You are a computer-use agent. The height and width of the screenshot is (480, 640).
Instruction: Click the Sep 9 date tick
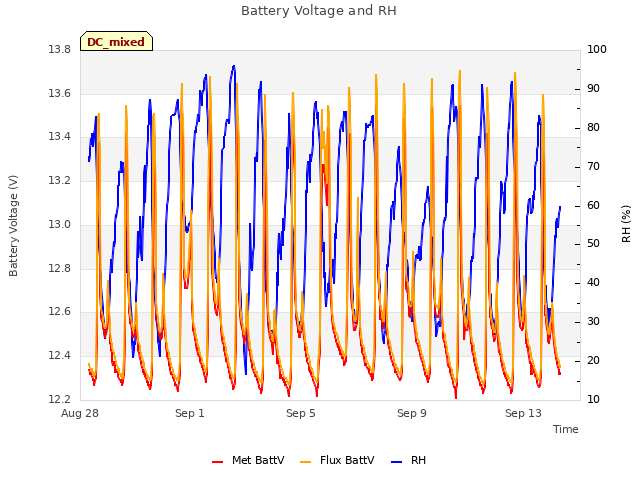[x=412, y=413]
